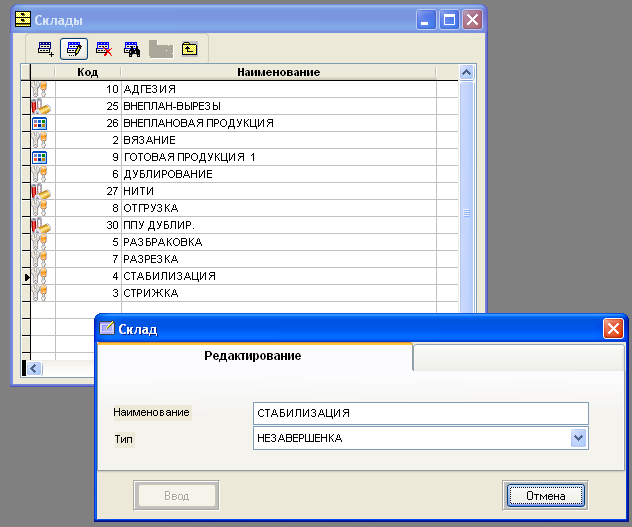632x527 pixels.
Task: Click the grid icon beside ВНЕПЛАНОВАЯ ПРОДУКЦИЯ
Action: [x=40, y=123]
